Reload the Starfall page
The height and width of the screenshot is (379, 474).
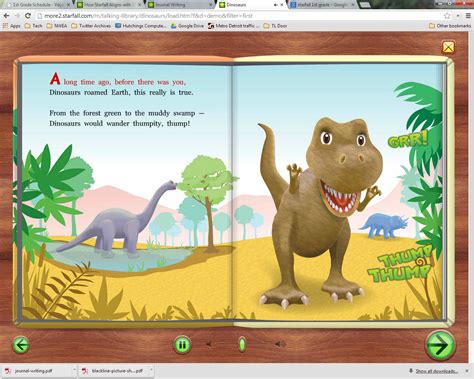[x=28, y=16]
